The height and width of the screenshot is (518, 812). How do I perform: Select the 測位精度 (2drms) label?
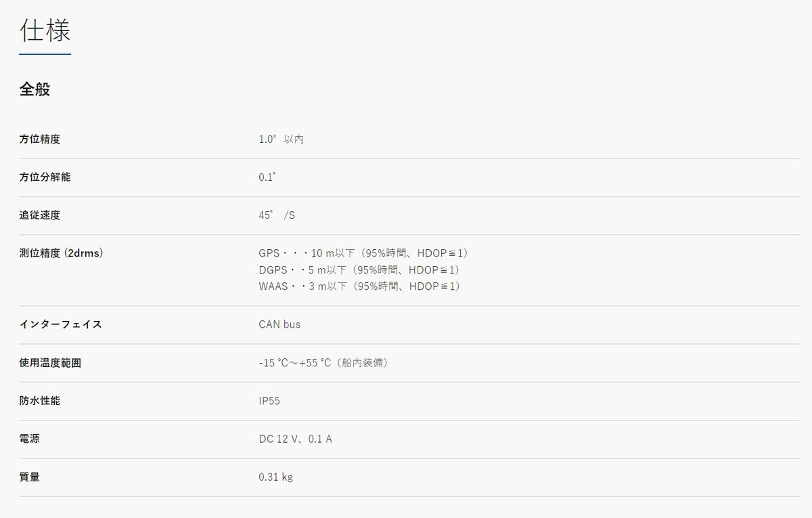[61, 253]
